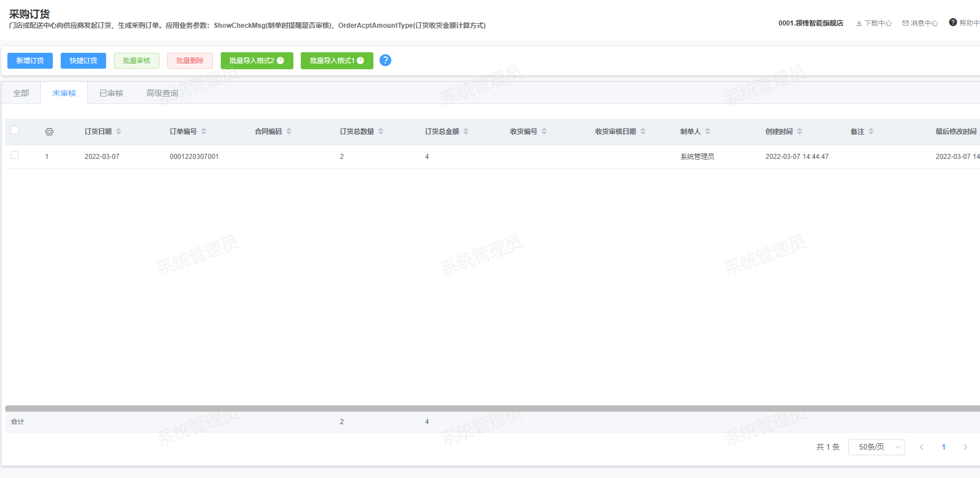The image size is (980, 478).
Task: Click the horizontal table scrollbar
Action: [493, 408]
